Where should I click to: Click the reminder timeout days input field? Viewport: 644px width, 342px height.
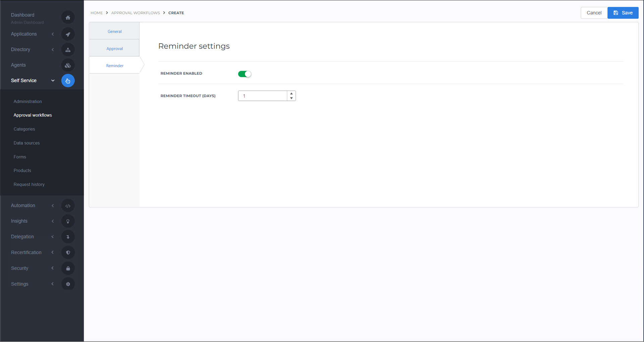pos(263,96)
